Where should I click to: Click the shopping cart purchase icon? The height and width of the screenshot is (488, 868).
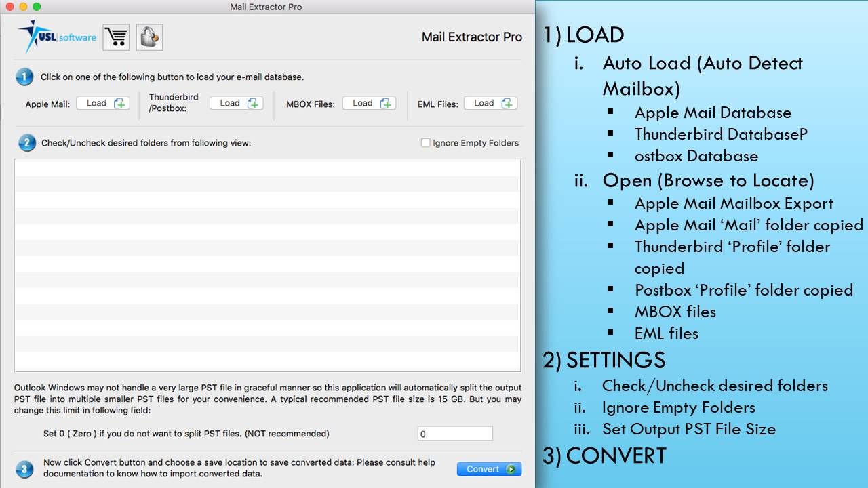pyautogui.click(x=116, y=37)
